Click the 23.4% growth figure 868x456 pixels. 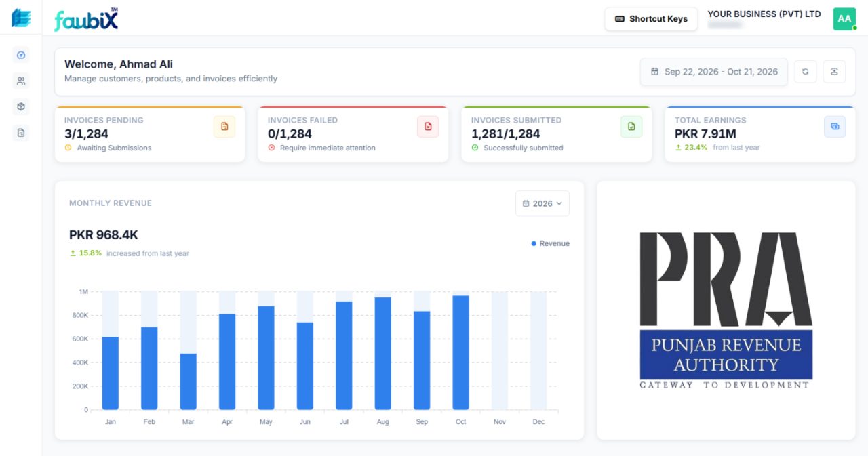click(696, 148)
